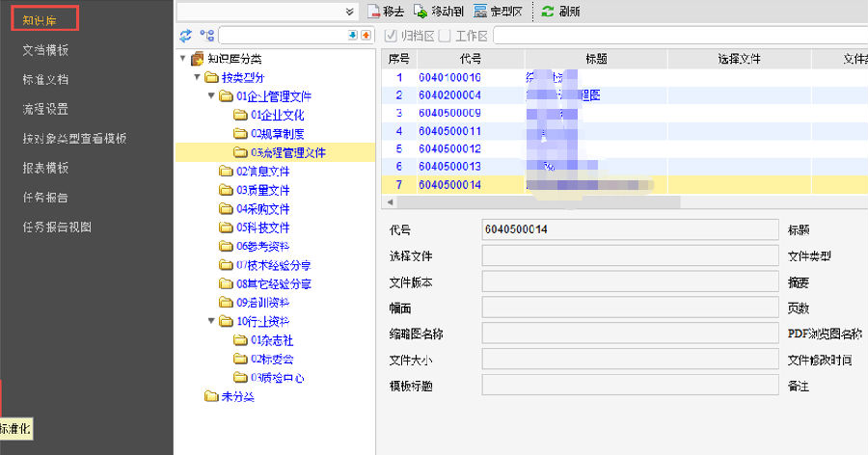Select the 知识库分类 root icon
Viewport: 868px width, 455px height.
[197, 59]
